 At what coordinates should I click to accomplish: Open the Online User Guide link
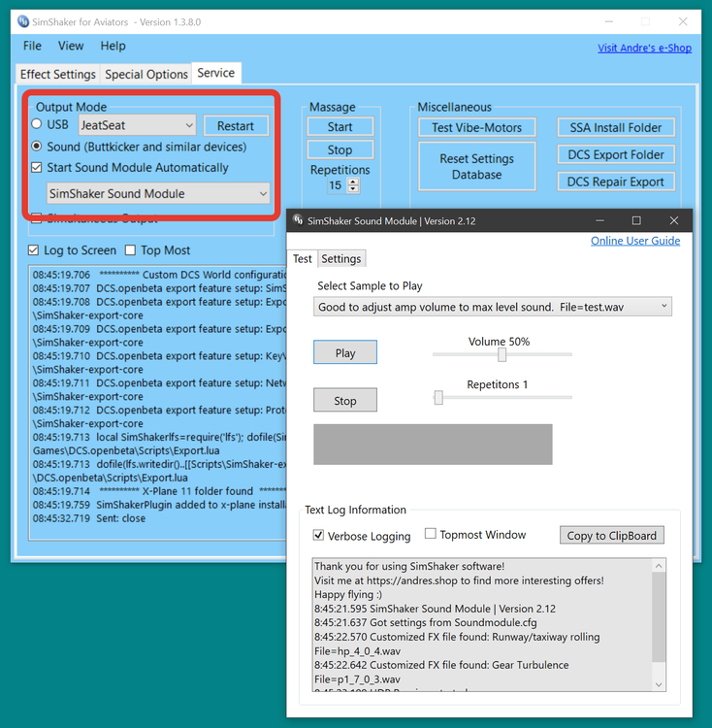point(635,241)
